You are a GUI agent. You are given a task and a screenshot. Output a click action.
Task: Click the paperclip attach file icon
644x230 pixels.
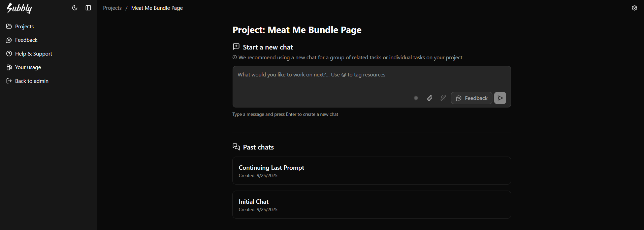tap(430, 98)
